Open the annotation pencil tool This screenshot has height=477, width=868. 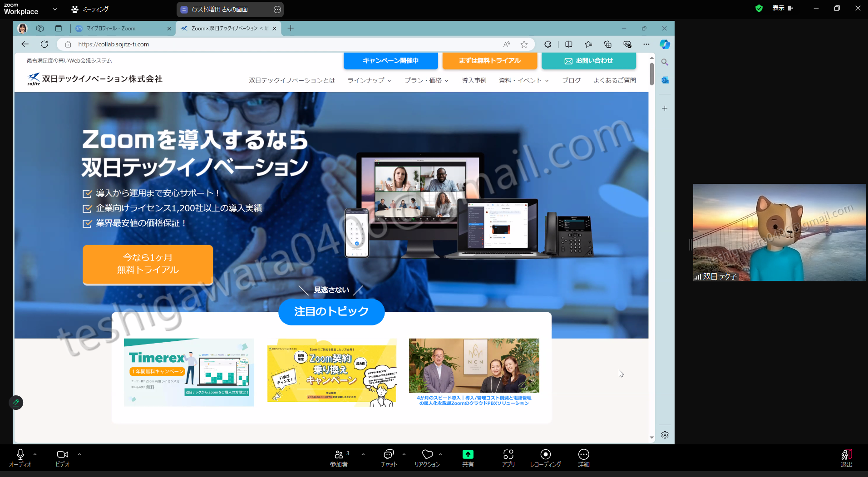pos(16,403)
